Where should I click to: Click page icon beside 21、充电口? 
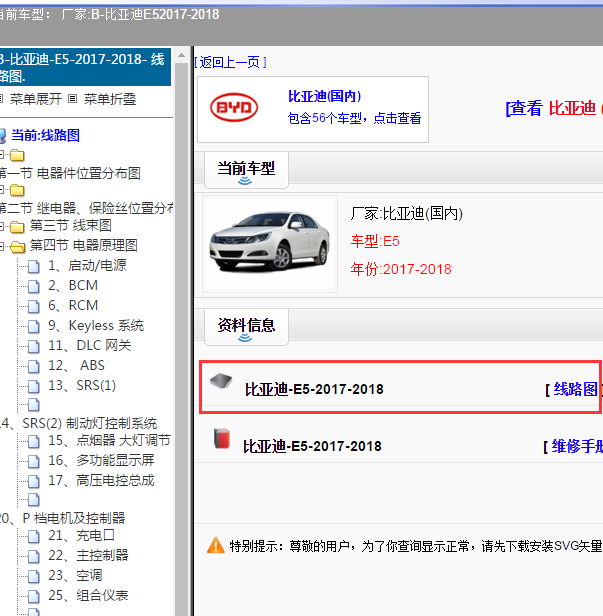(34, 536)
